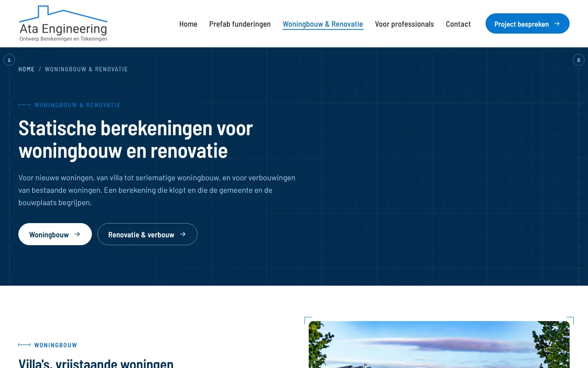Go to Voor professionals page

coord(404,24)
